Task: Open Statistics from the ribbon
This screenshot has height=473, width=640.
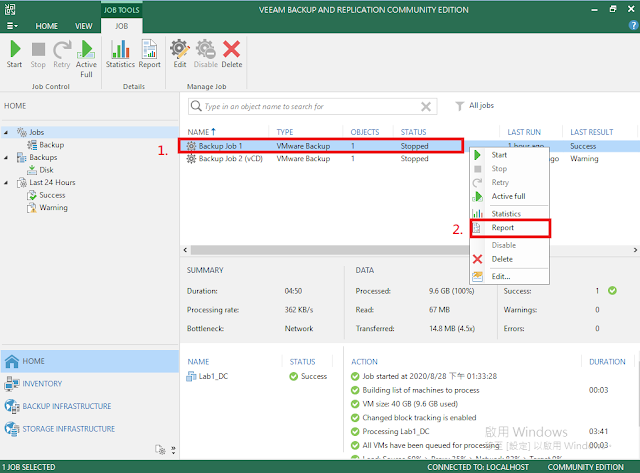Action: click(x=120, y=54)
